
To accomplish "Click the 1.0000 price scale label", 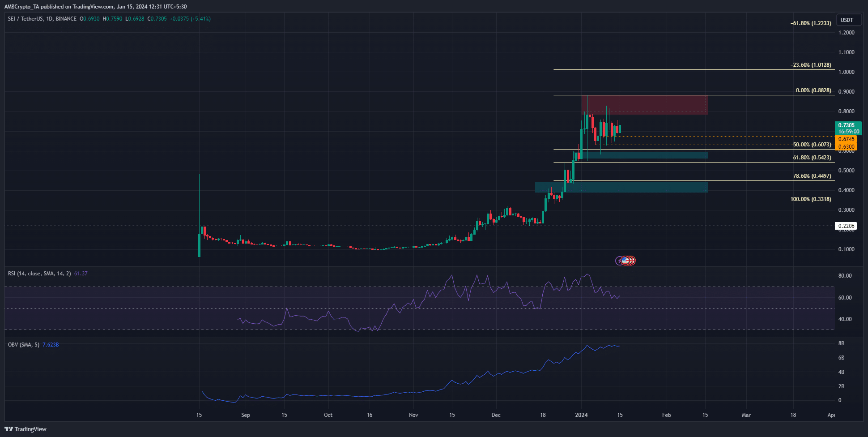I will pos(846,72).
